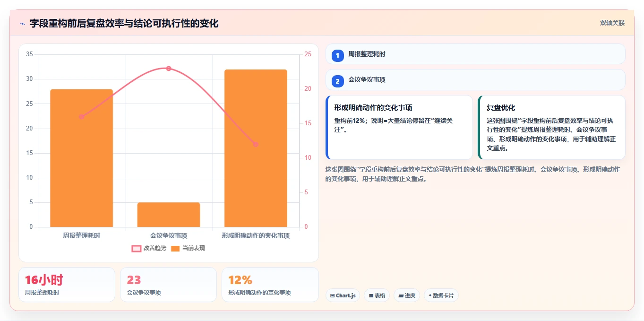Click the x-axis label 形成明确动作的变化事项

coord(256,235)
